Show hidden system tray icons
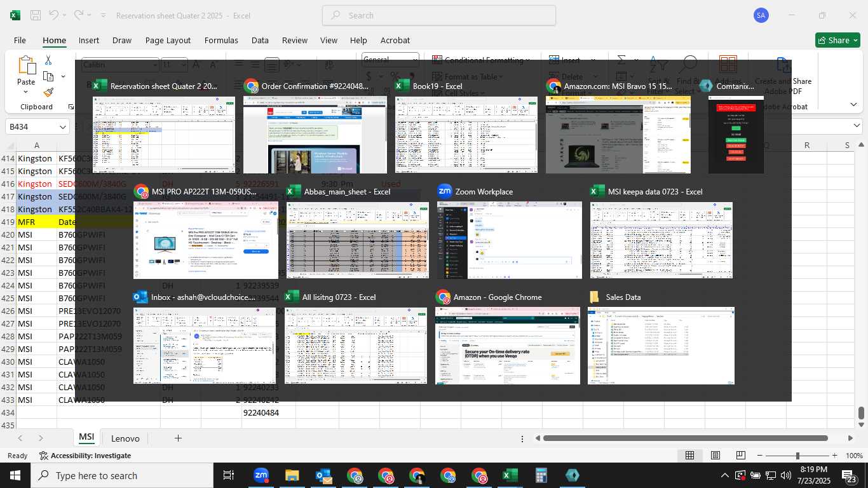868x488 pixels. (724, 475)
